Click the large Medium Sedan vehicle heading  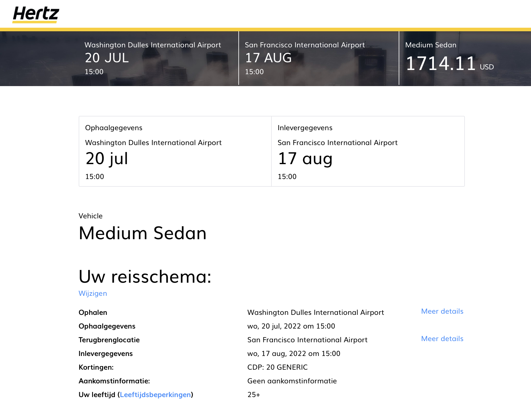pyautogui.click(x=142, y=233)
